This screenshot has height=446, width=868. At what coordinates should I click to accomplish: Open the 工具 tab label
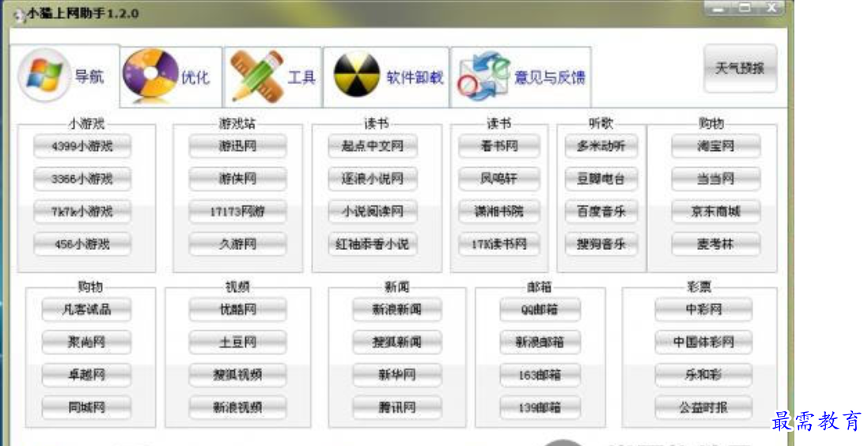301,77
